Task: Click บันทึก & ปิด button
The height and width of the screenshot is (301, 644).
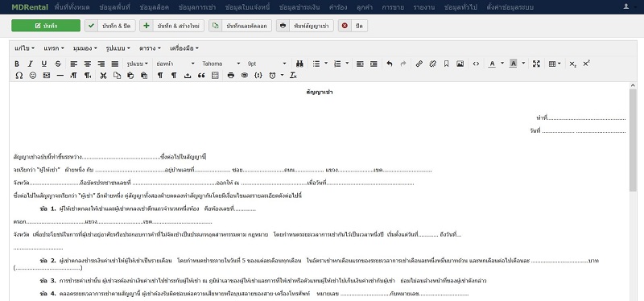Action: [x=110, y=26]
